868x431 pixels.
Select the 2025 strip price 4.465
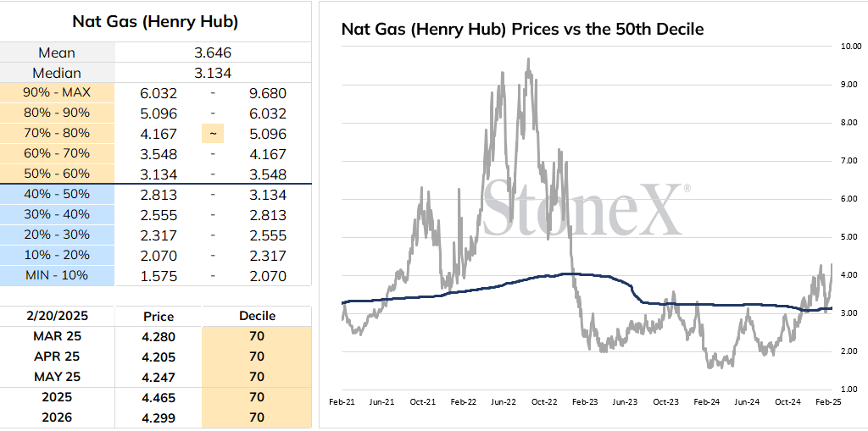click(159, 397)
